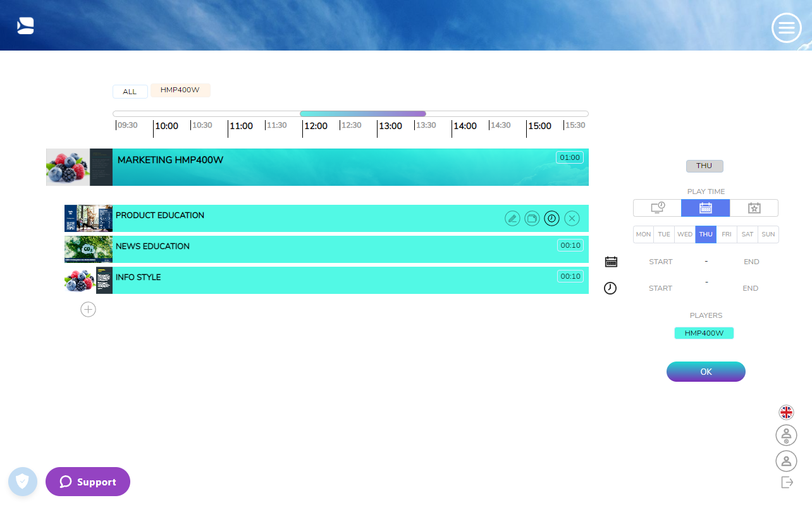Open the hamburger menu at top right
Image resolution: width=812 pixels, height=505 pixels.
tap(786, 28)
